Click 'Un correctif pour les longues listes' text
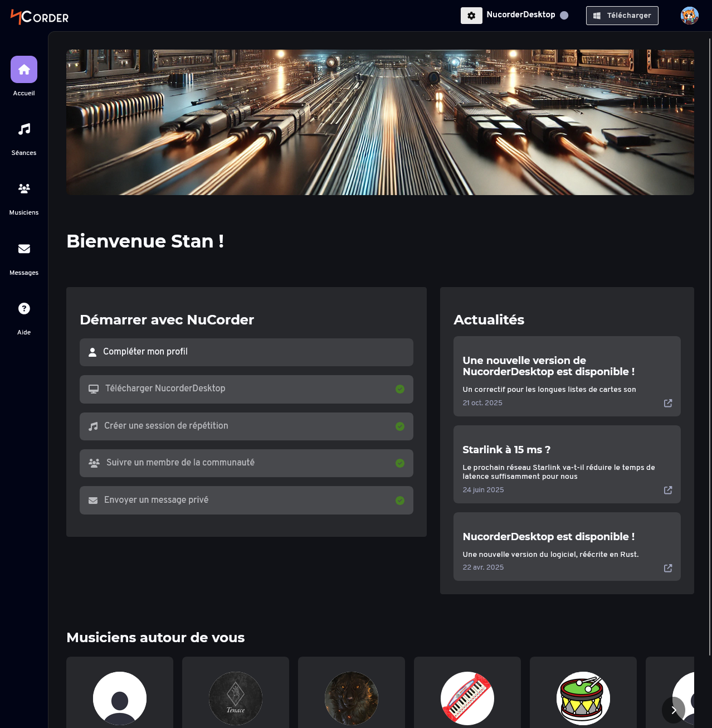This screenshot has width=712, height=728. tap(549, 390)
